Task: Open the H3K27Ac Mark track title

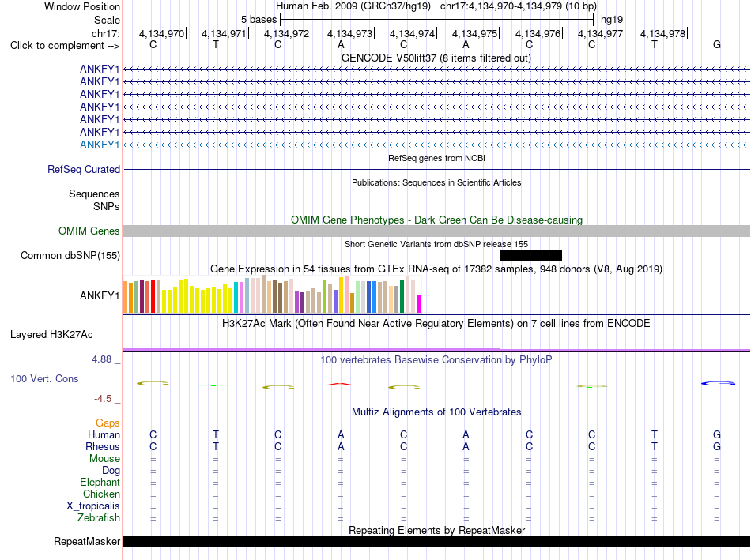Action: point(436,324)
